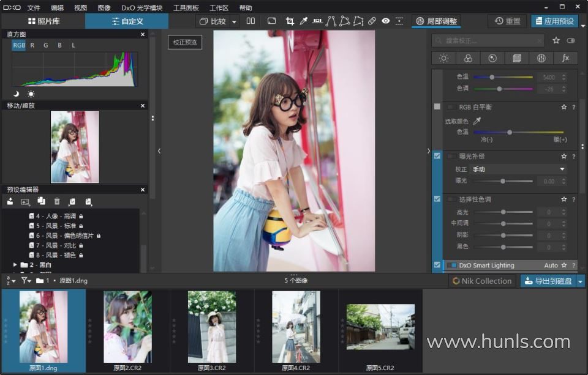Toggle the eye preview icon in the toolbar
588x375 pixels.
click(x=385, y=21)
